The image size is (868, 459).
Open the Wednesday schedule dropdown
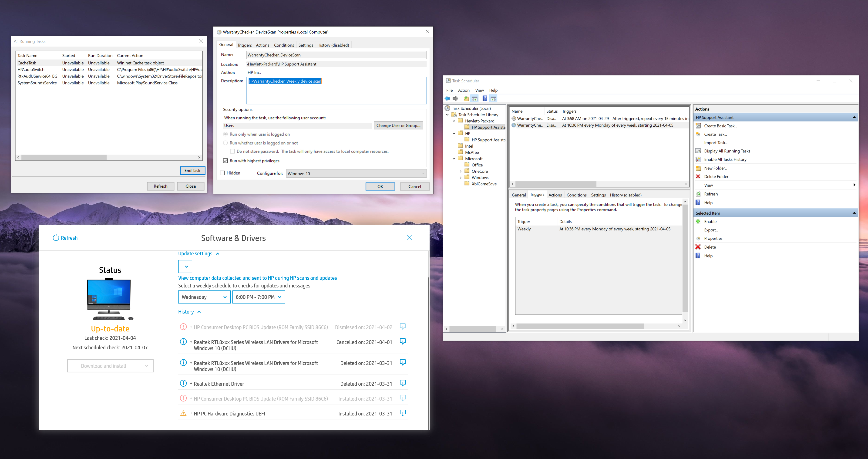(204, 297)
